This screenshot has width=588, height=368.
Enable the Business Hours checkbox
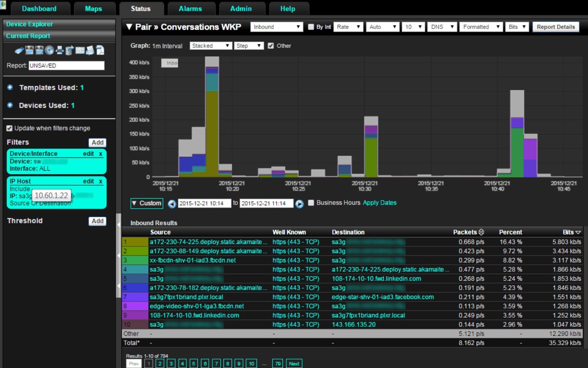(311, 203)
